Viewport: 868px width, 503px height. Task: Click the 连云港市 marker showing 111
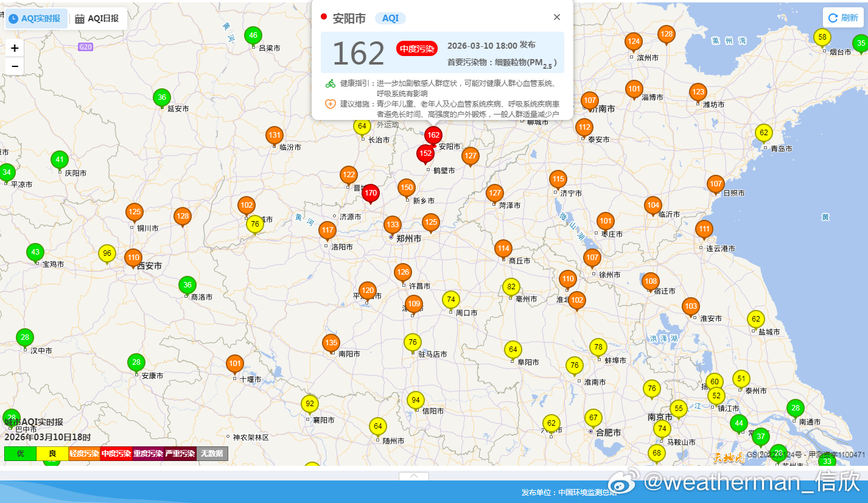pos(704,231)
